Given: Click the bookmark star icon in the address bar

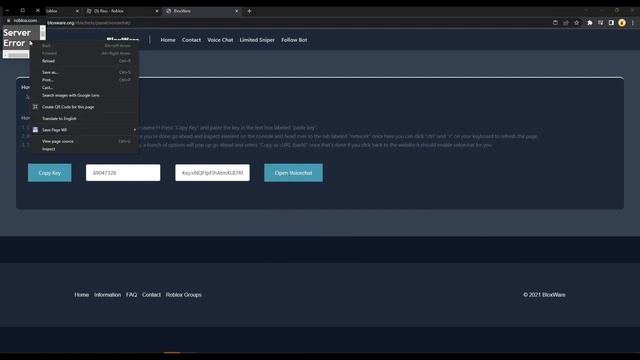Looking at the screenshot, I should 576,23.
